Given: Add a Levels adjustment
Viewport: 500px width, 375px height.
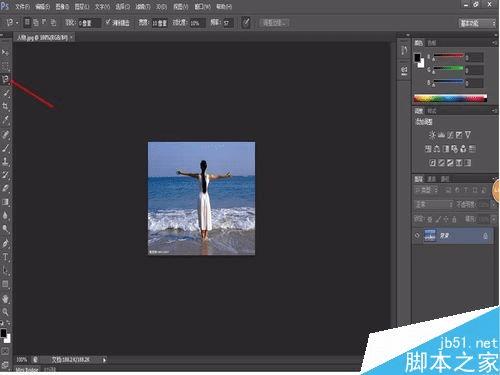Looking at the screenshot, I should [441, 135].
